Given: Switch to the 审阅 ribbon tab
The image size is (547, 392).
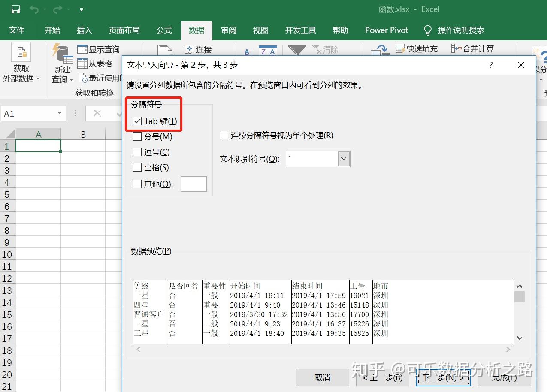Looking at the screenshot, I should click(x=229, y=30).
